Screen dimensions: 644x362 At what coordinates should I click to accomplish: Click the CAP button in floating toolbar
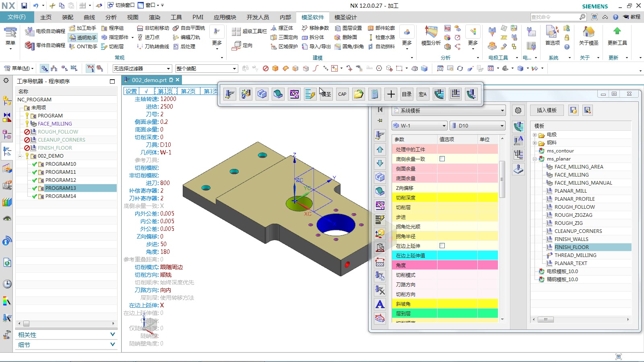coord(342,94)
